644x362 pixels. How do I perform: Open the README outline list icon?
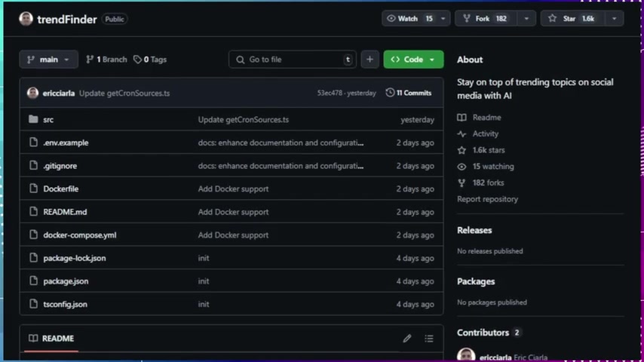[x=429, y=338]
